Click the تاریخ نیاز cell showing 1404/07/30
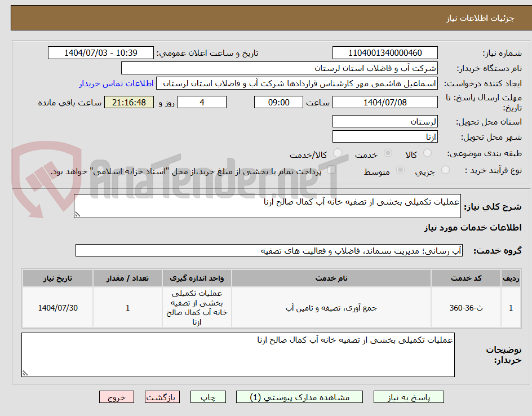 tap(57, 307)
